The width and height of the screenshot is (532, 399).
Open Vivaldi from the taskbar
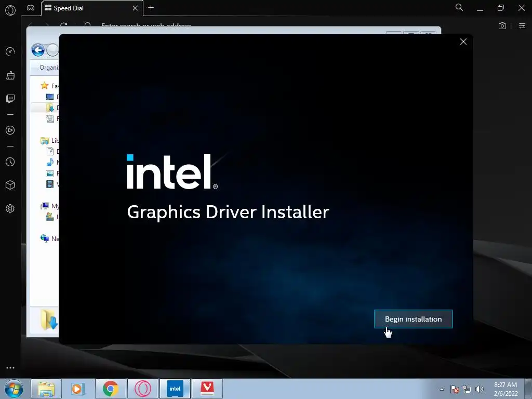click(x=207, y=389)
